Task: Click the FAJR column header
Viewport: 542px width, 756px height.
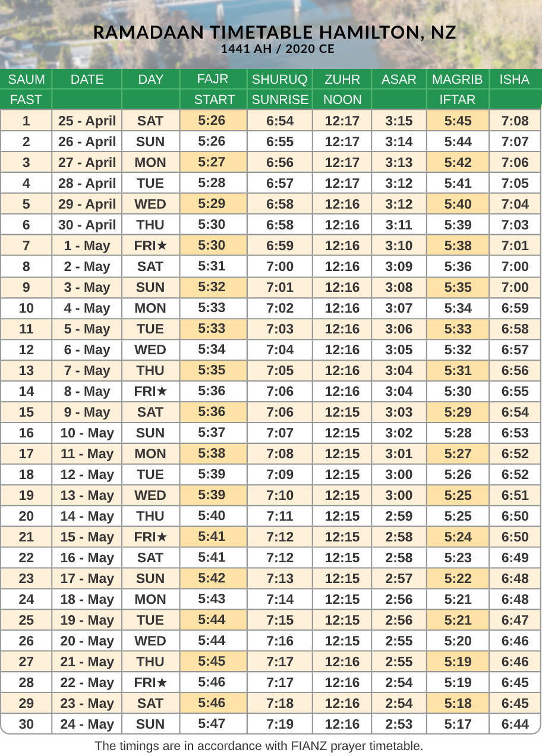Action: tap(213, 79)
